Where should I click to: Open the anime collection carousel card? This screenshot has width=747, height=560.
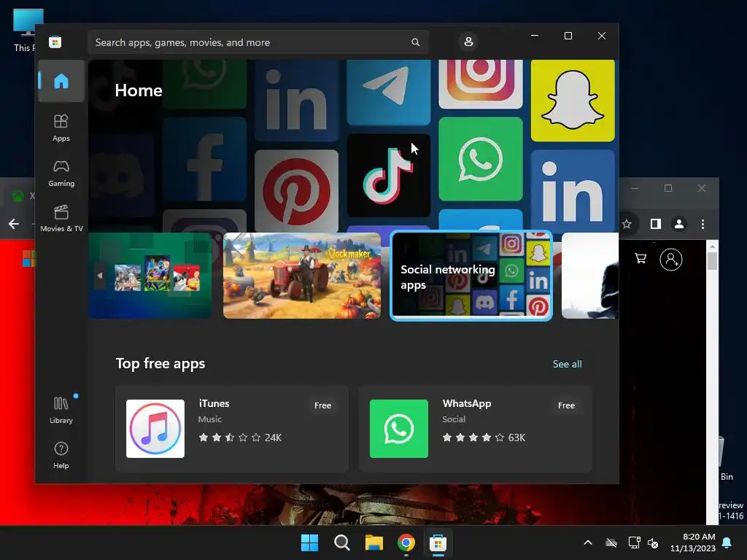click(150, 275)
